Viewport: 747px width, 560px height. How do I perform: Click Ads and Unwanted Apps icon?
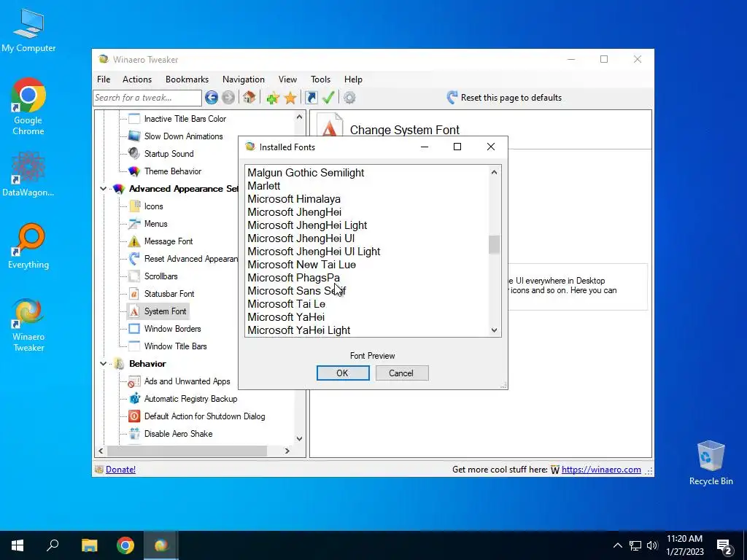click(134, 381)
